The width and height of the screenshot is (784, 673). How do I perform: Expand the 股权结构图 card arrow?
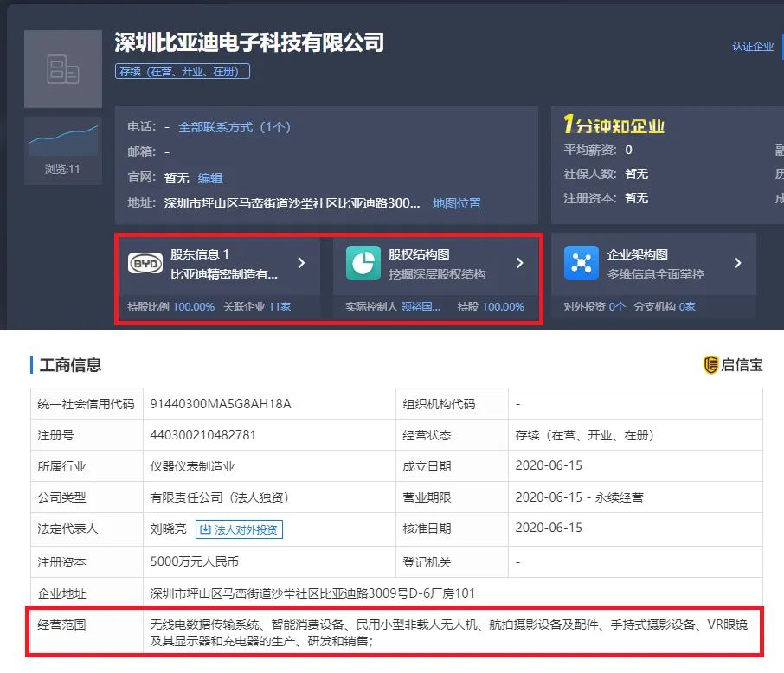[519, 263]
